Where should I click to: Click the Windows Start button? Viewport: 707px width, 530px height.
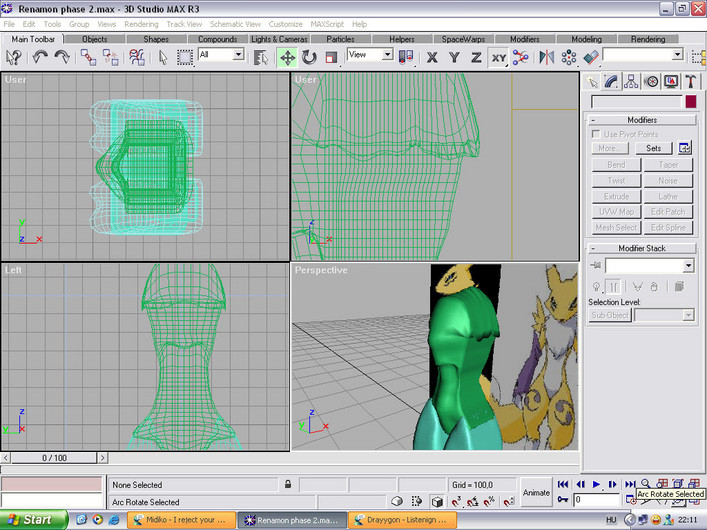(x=33, y=520)
